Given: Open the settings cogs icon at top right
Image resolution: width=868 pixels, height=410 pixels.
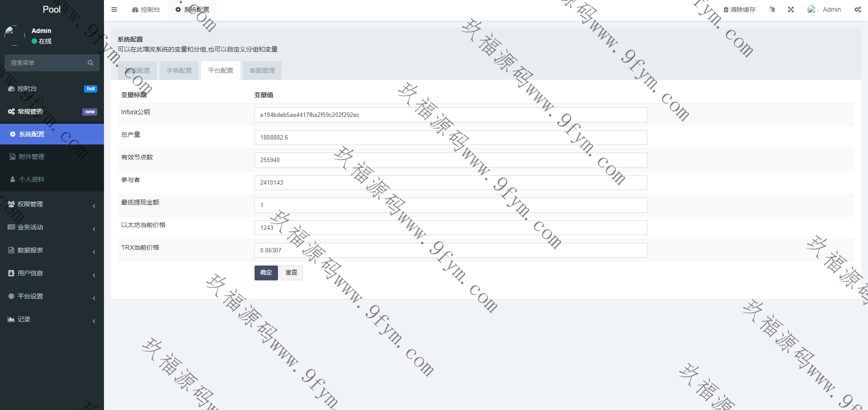Looking at the screenshot, I should point(858,9).
